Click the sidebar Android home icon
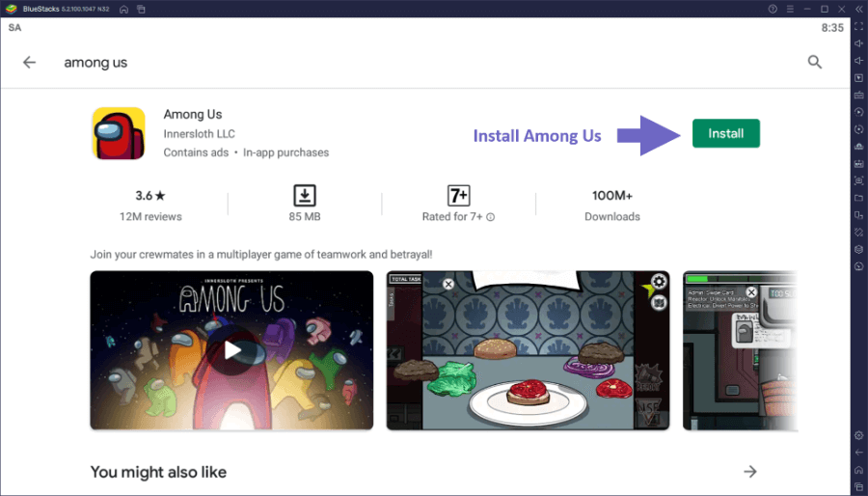 (858, 470)
